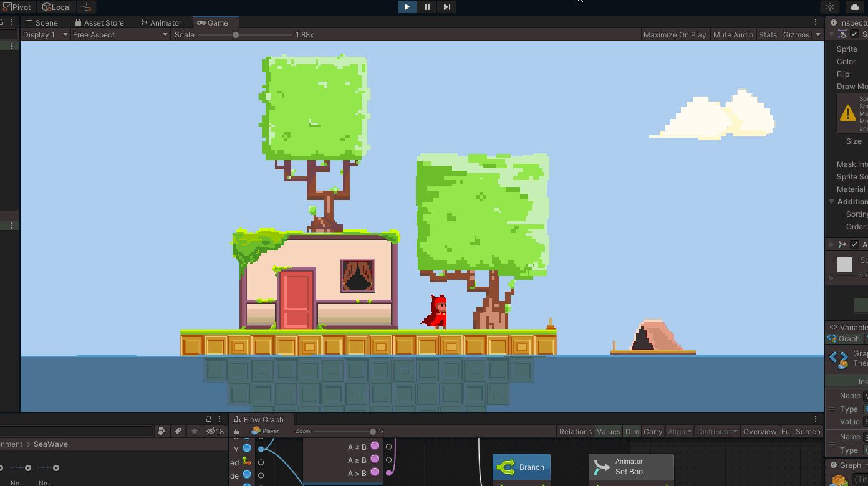Viewport: 868px width, 486px height.
Task: Click the material preview swatch
Action: 845,265
